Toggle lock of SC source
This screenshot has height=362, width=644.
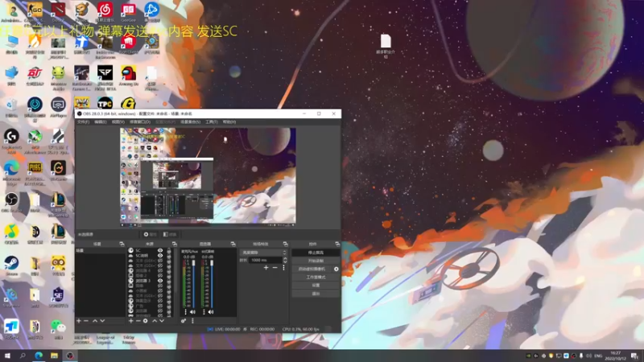pyautogui.click(x=169, y=250)
